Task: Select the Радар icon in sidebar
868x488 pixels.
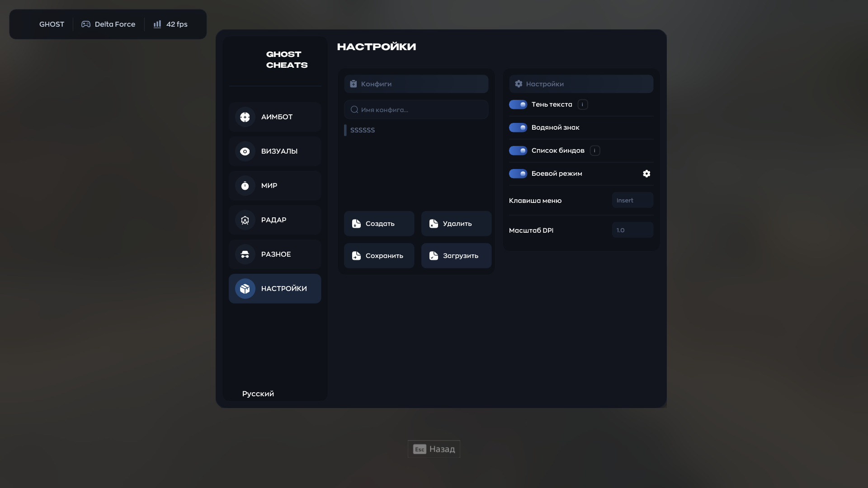Action: (x=245, y=220)
